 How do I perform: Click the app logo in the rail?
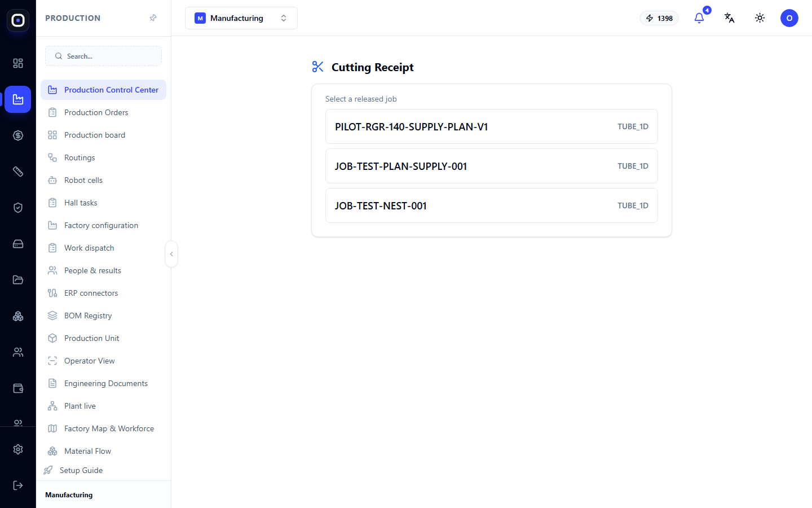[18, 20]
